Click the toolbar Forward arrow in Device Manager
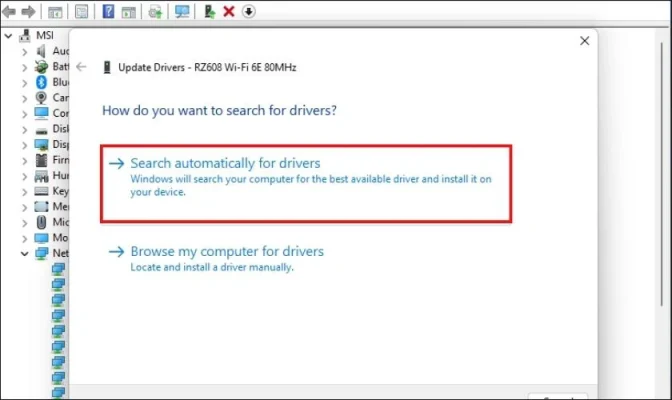 27,12
